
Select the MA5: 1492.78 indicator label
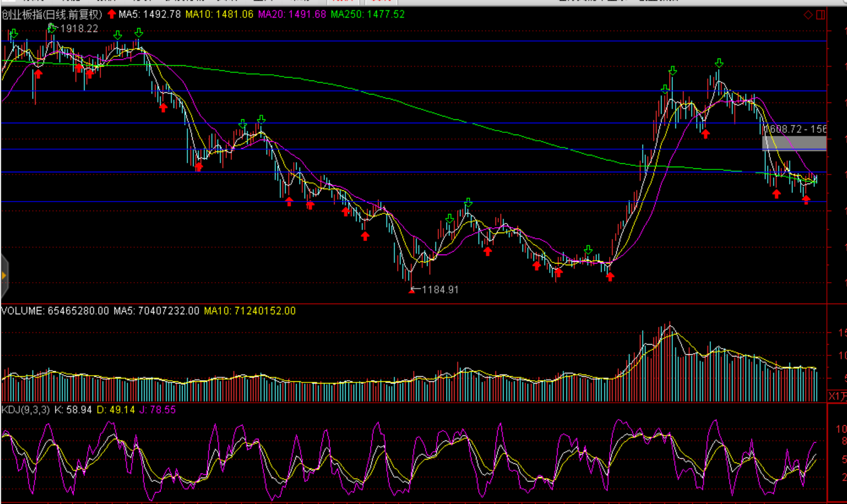tap(150, 15)
